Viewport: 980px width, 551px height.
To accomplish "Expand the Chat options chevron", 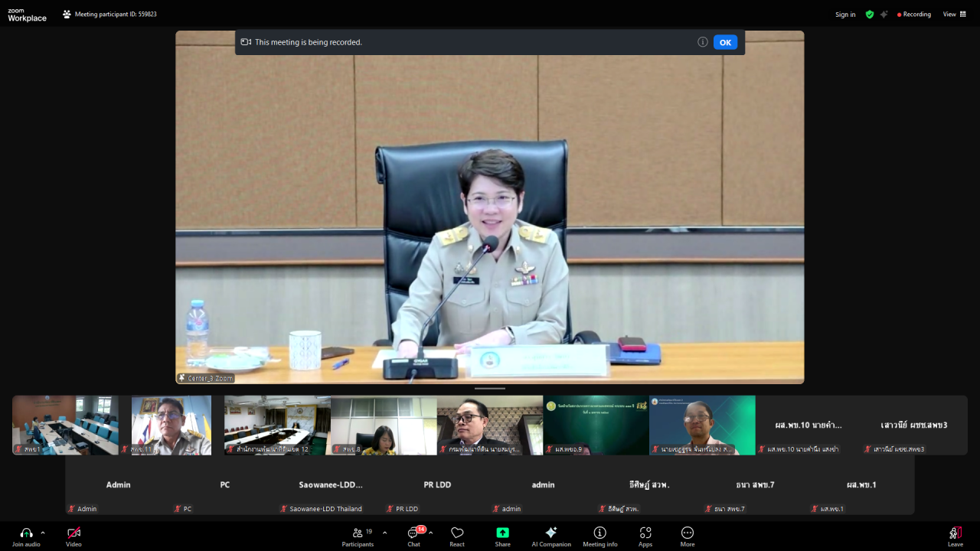I will click(x=431, y=533).
